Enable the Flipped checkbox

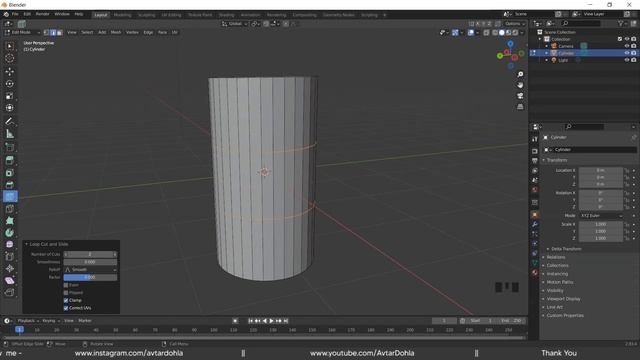coord(66,293)
